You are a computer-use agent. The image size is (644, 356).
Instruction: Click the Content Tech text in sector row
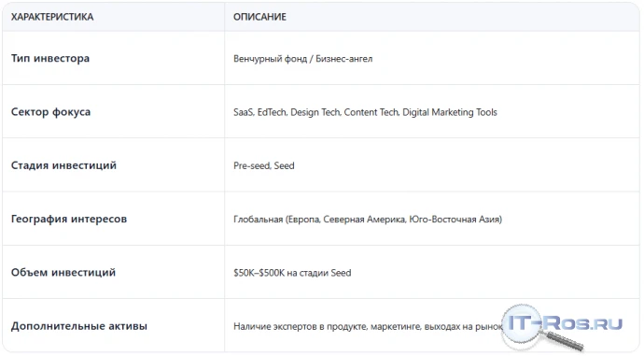click(x=371, y=112)
